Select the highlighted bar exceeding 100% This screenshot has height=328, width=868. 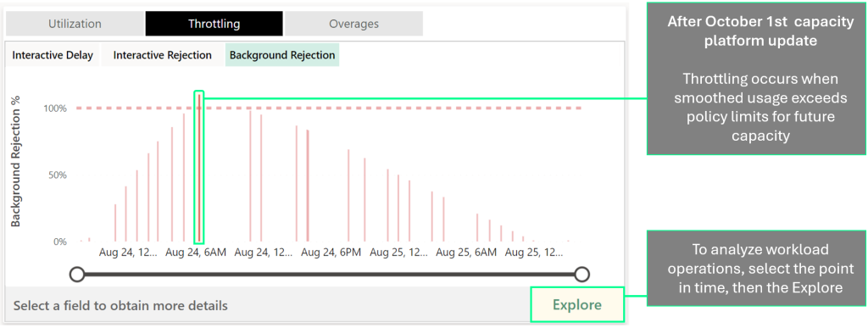coord(199,168)
